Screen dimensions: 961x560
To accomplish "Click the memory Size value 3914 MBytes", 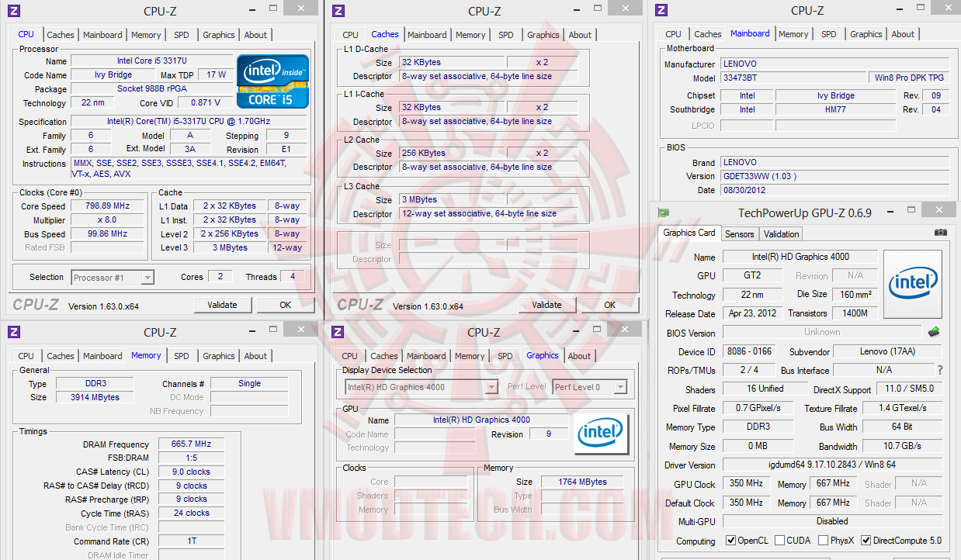I will pyautogui.click(x=96, y=397).
